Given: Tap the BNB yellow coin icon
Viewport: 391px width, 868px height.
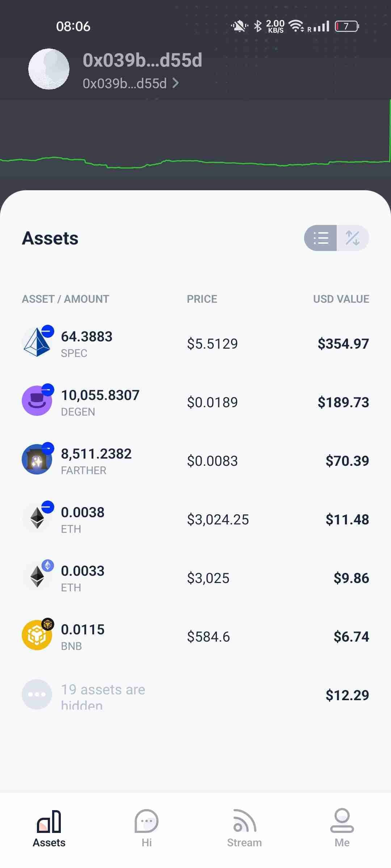Looking at the screenshot, I should [37, 635].
